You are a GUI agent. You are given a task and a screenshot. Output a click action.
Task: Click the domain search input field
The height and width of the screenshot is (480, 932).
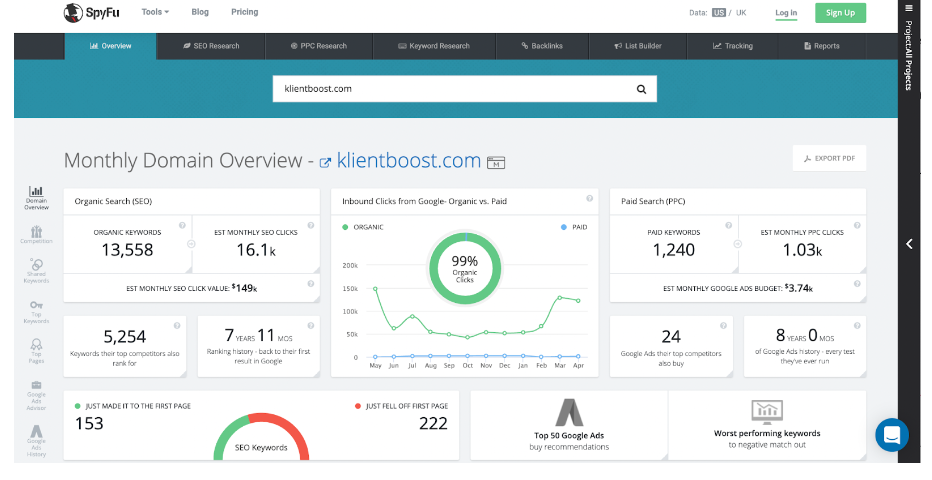click(x=450, y=89)
